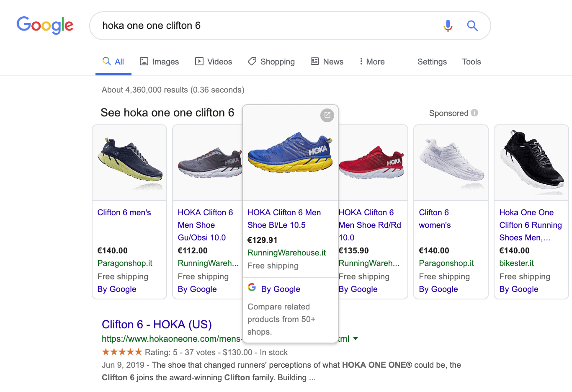Click the hokaoneone.com result URL
Image resolution: width=572 pixels, height=392 pixels.
pos(172,338)
